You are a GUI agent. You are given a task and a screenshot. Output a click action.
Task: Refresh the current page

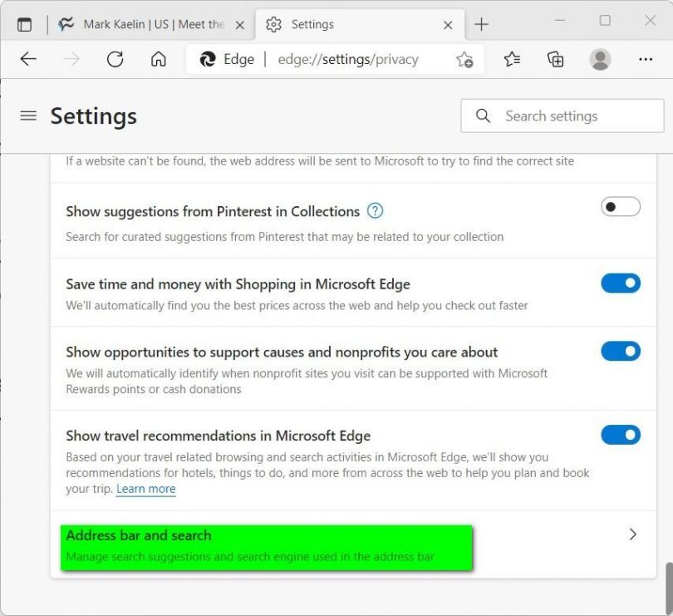click(115, 59)
